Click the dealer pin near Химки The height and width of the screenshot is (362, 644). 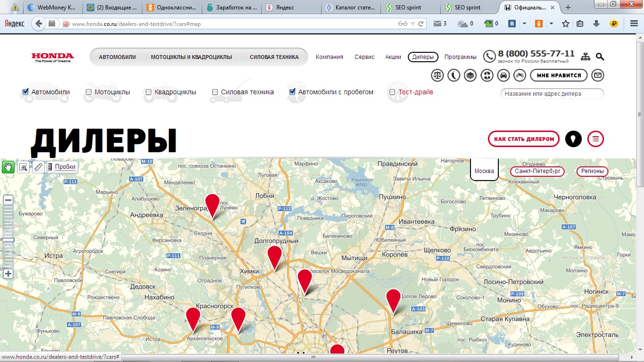(x=274, y=258)
